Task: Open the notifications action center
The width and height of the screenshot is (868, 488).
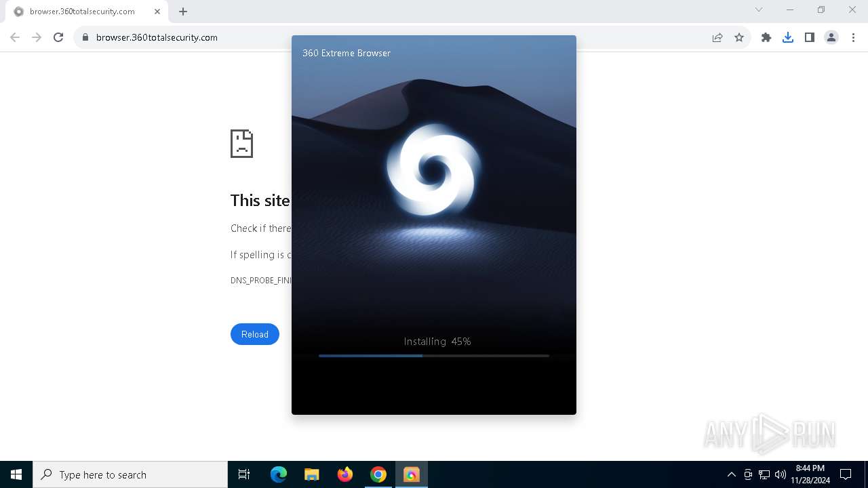Action: (x=846, y=474)
